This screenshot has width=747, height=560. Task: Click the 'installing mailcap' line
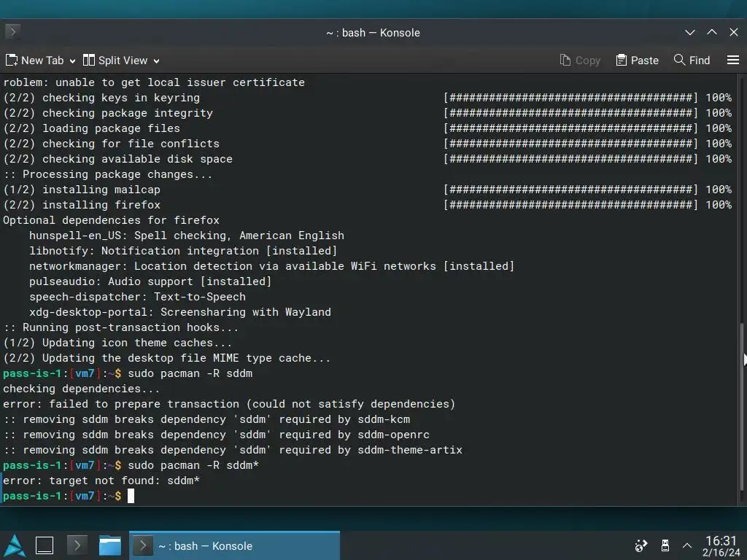82,190
